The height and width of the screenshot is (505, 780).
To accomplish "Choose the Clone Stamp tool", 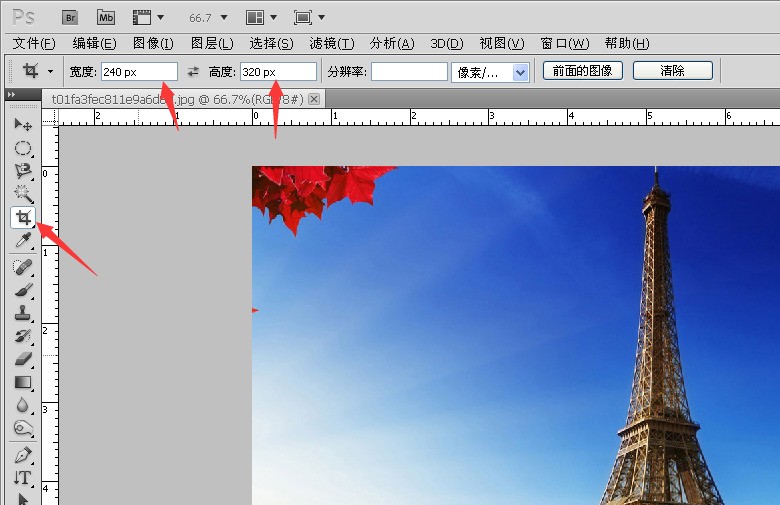I will 23,313.
